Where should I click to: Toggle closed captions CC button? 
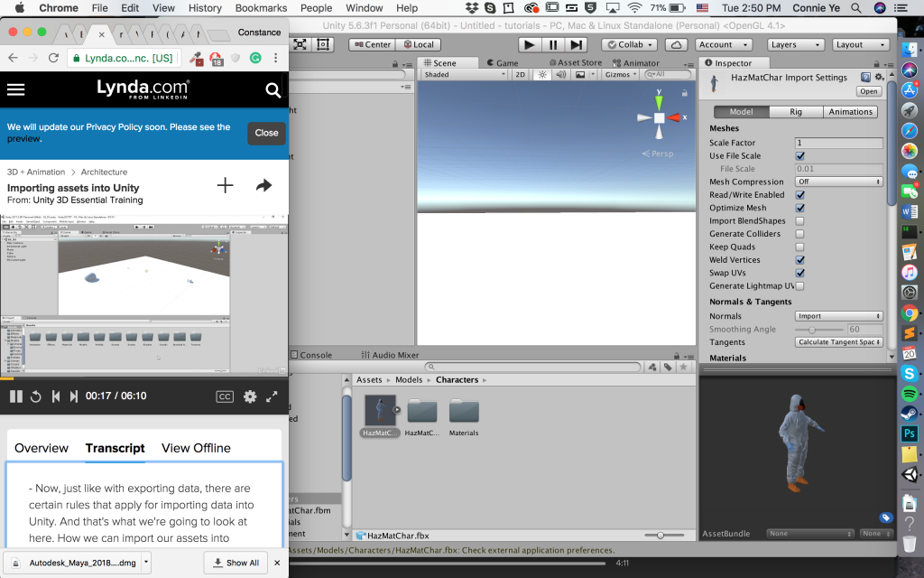click(225, 397)
